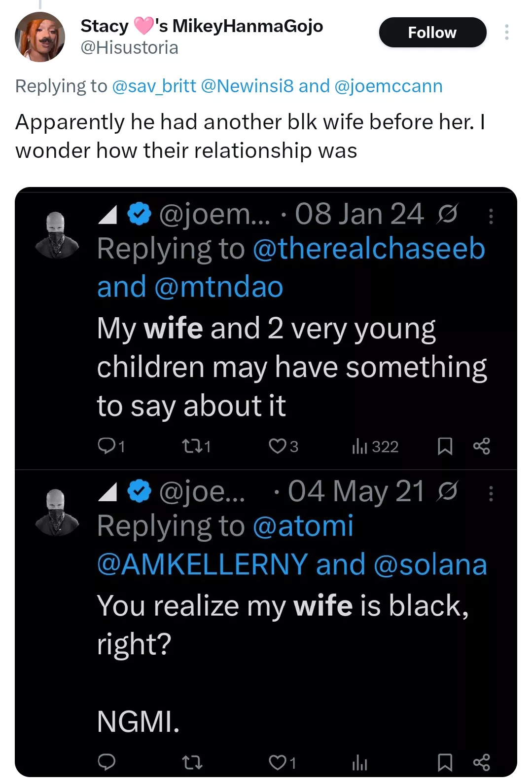532x783 pixels.
Task: Like the May 21 tweet
Action: pyautogui.click(x=277, y=763)
